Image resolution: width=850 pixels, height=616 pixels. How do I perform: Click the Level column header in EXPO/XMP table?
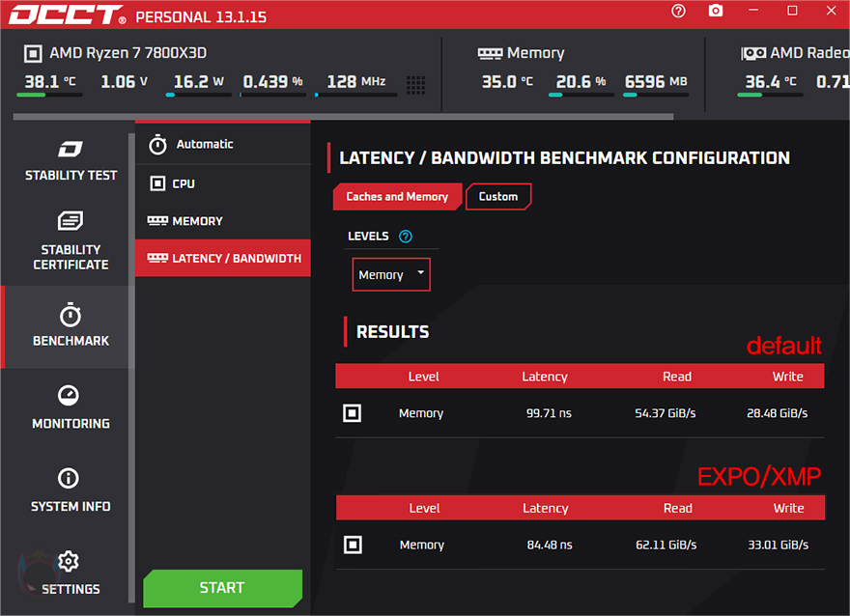424,508
